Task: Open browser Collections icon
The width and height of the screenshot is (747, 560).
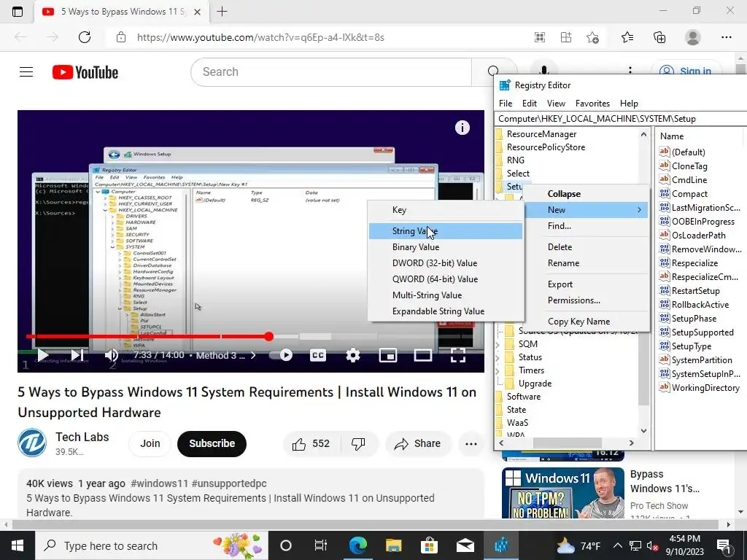Action: 659,37
